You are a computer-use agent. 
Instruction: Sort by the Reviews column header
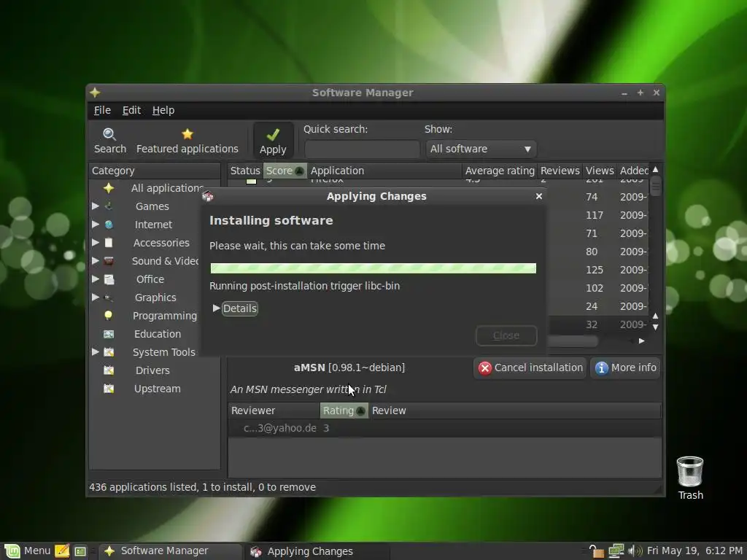[560, 171]
